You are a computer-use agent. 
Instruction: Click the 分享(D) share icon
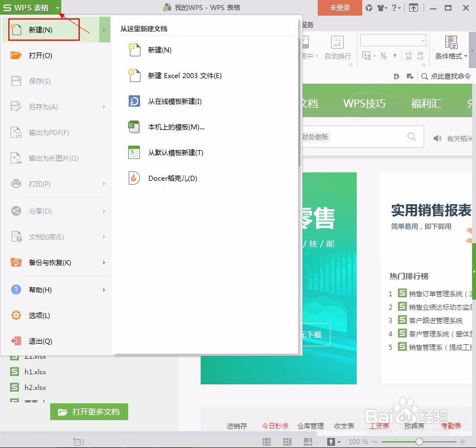point(16,211)
